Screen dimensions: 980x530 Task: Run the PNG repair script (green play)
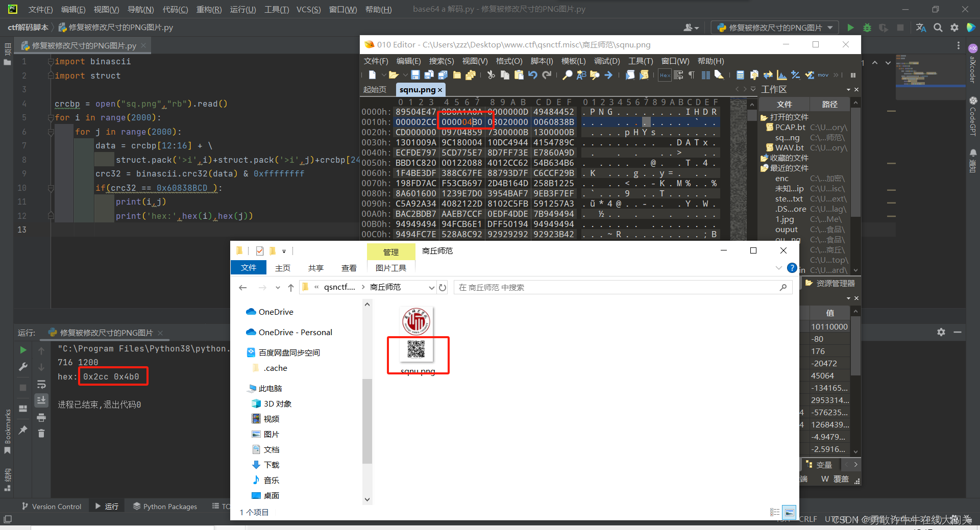(x=850, y=28)
